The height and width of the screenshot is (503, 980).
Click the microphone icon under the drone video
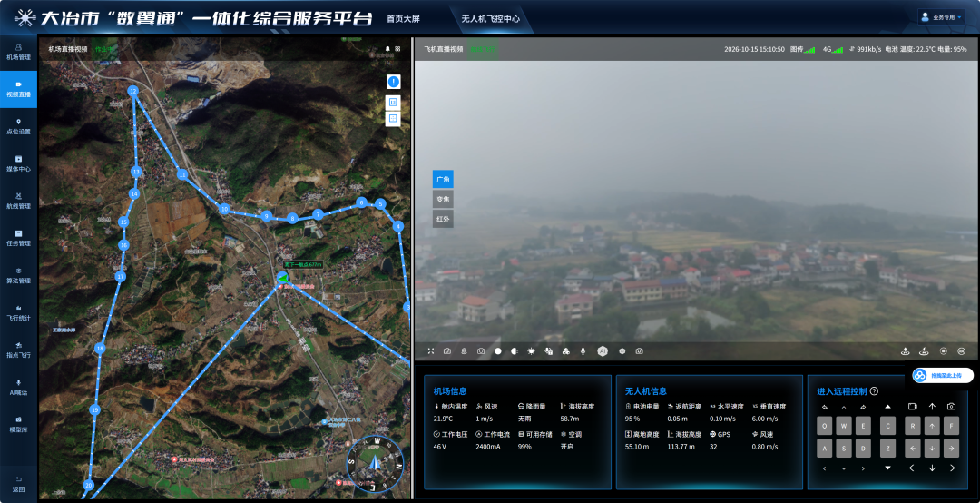click(x=583, y=351)
